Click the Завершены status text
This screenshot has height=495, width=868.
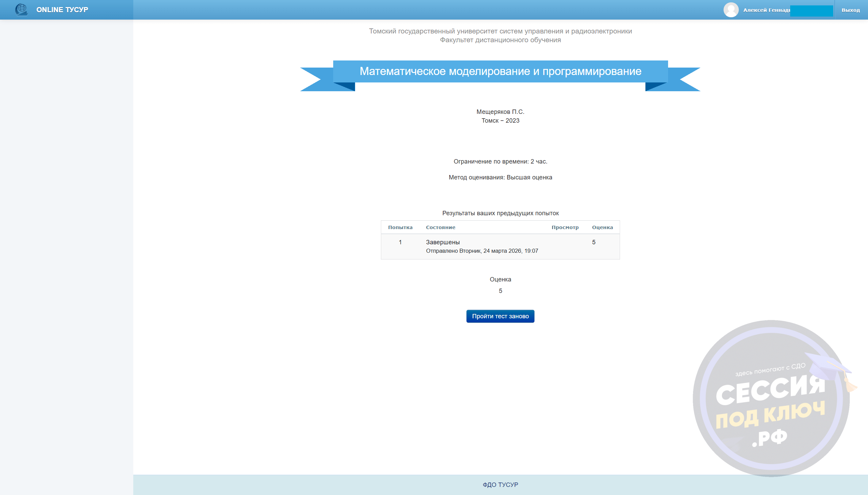(x=443, y=242)
